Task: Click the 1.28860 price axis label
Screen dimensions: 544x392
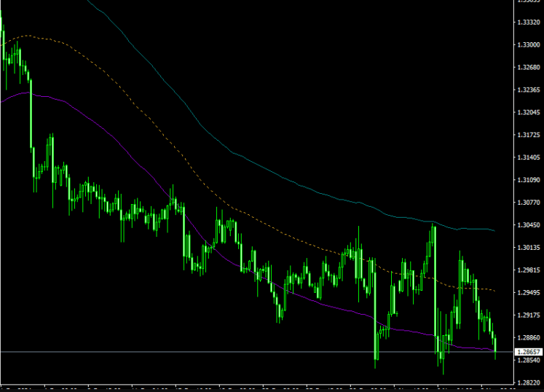Action: click(x=529, y=337)
